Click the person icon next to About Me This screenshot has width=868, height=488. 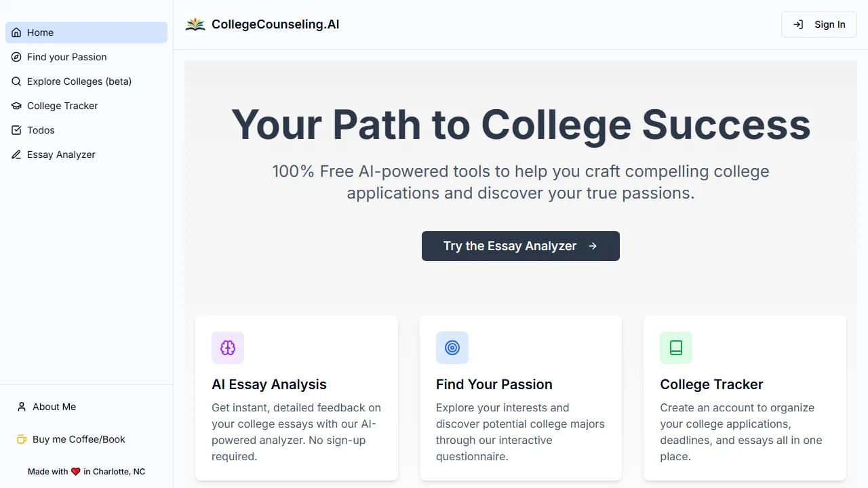(x=21, y=407)
